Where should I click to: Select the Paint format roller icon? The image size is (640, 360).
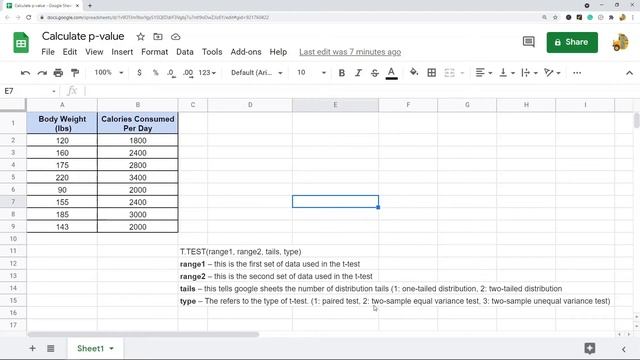click(75, 73)
